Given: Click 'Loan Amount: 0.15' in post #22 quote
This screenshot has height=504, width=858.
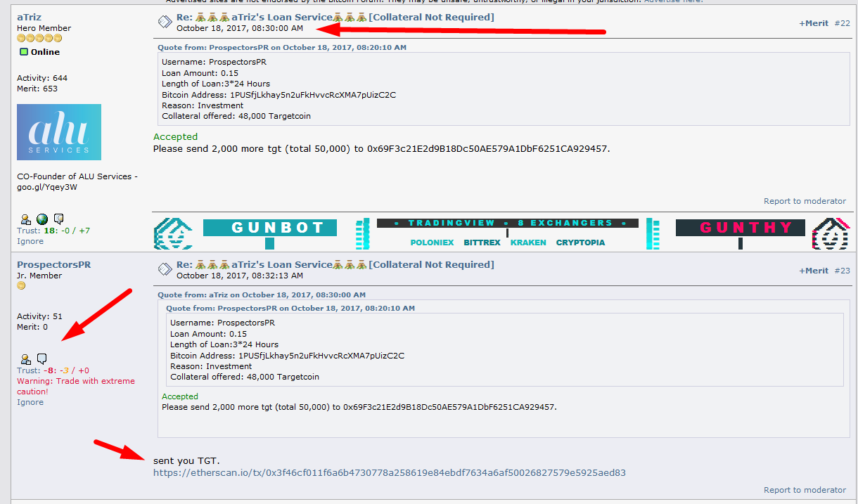Looking at the screenshot, I should 200,73.
